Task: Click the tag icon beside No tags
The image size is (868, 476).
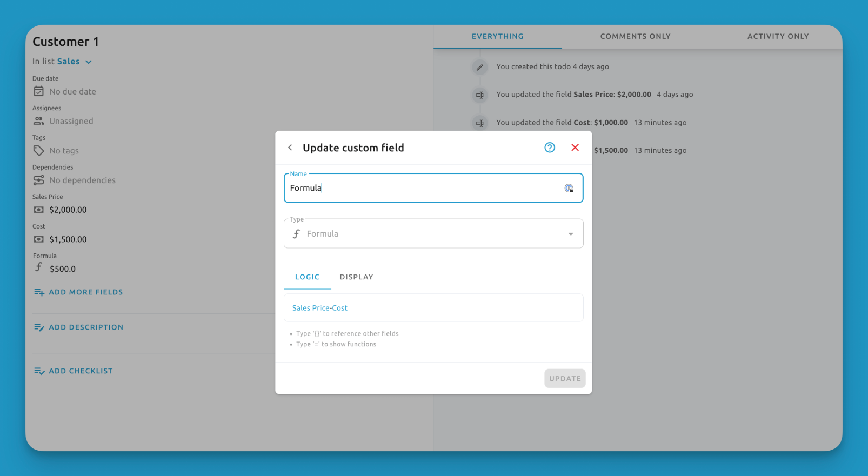Action: click(39, 150)
